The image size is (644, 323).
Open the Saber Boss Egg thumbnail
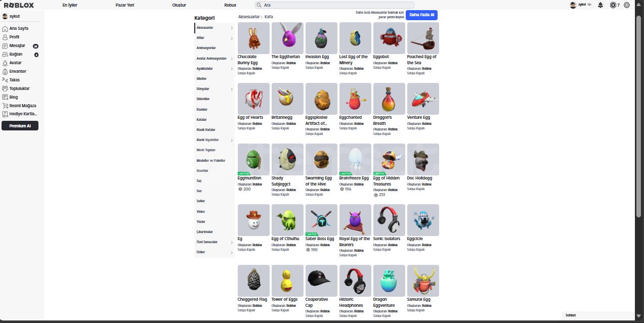(x=321, y=220)
